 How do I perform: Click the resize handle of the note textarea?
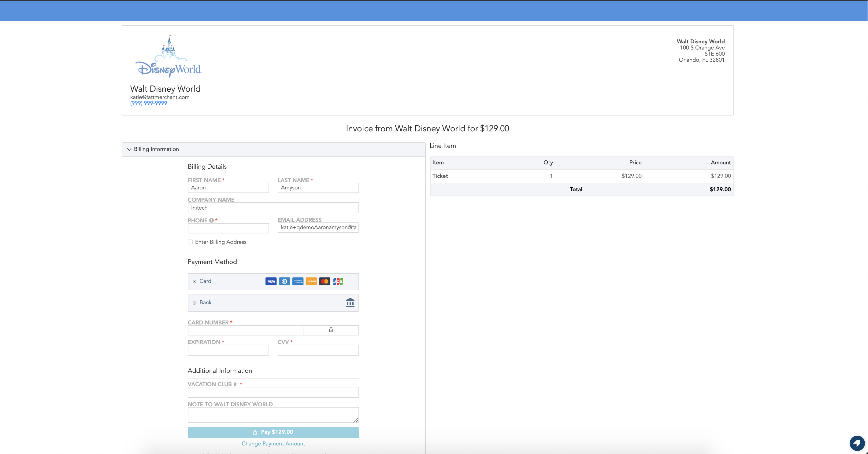[x=355, y=420]
